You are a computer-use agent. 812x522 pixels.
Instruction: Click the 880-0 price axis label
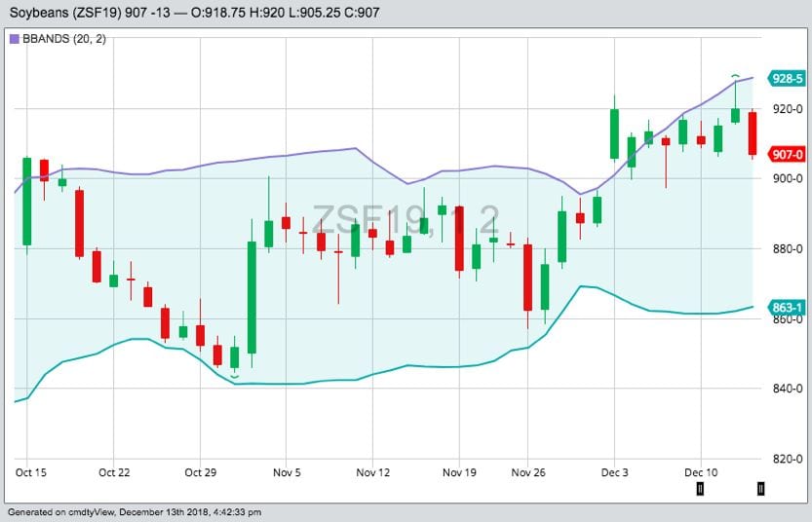(787, 249)
